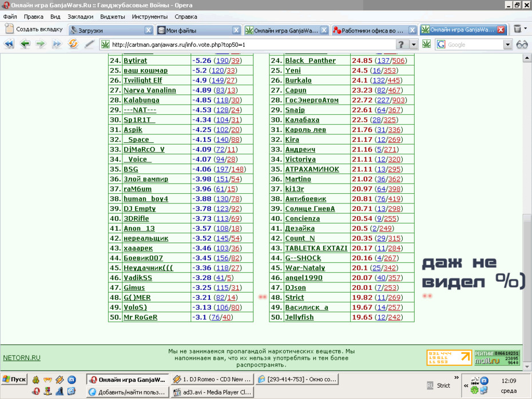Click the fast forward navigation icon
The image size is (532, 399).
coord(57,44)
